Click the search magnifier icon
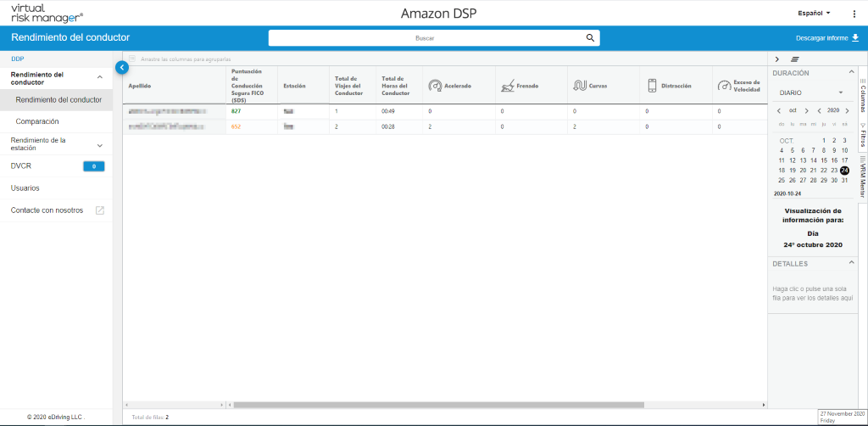The image size is (868, 426). 590,38
